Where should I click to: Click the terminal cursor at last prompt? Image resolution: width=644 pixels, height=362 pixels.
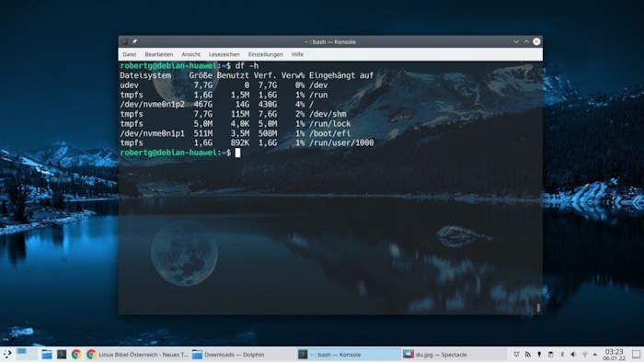pos(237,153)
